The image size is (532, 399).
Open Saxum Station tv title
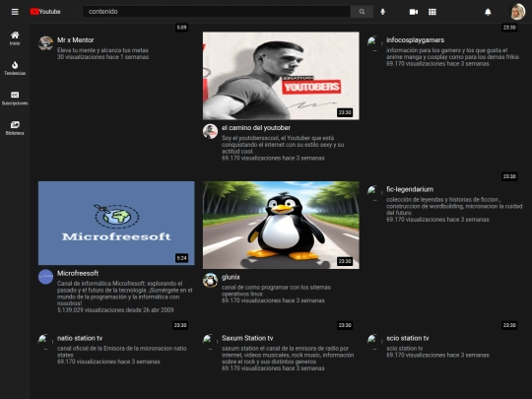click(247, 338)
